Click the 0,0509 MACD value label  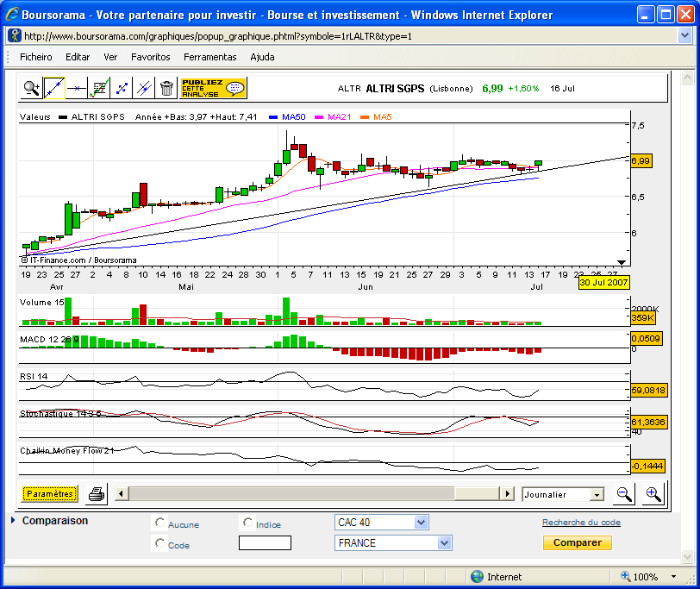tap(646, 339)
